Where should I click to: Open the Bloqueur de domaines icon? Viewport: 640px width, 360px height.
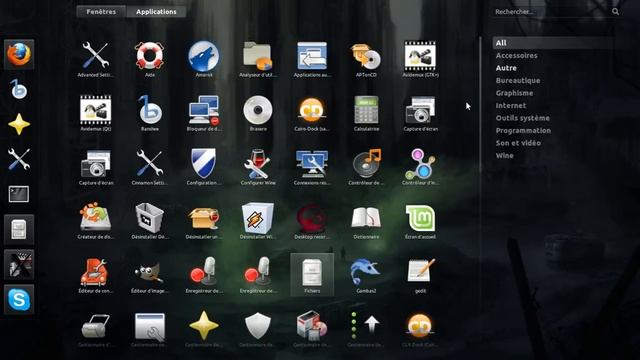pyautogui.click(x=204, y=113)
